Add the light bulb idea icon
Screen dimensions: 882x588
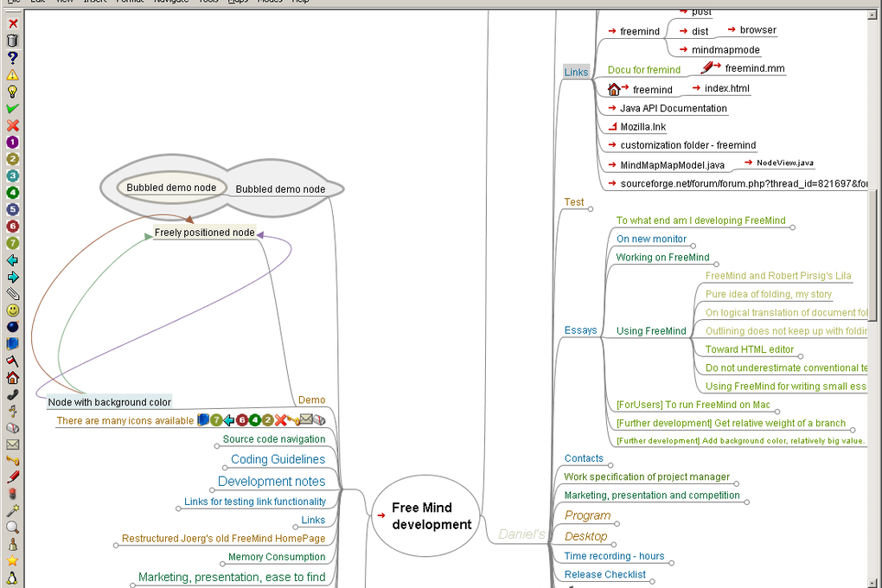point(12,91)
